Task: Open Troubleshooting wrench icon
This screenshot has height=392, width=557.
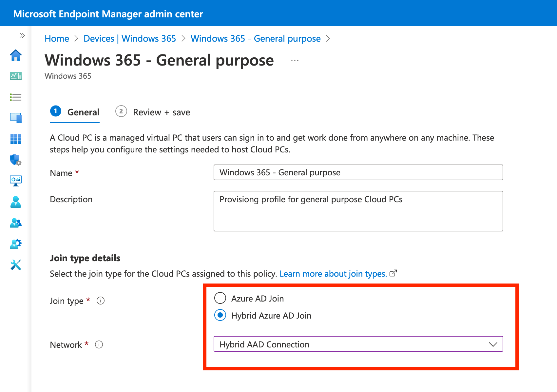Action: pyautogui.click(x=16, y=265)
